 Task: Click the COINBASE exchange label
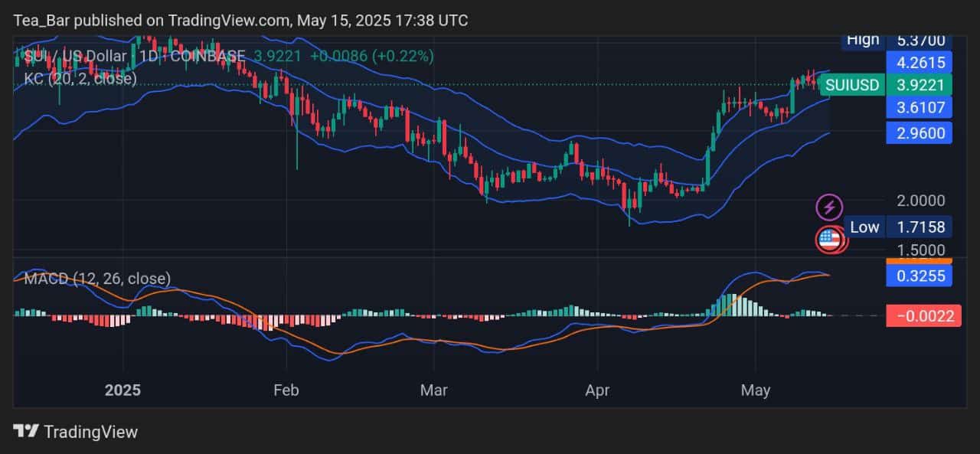207,56
